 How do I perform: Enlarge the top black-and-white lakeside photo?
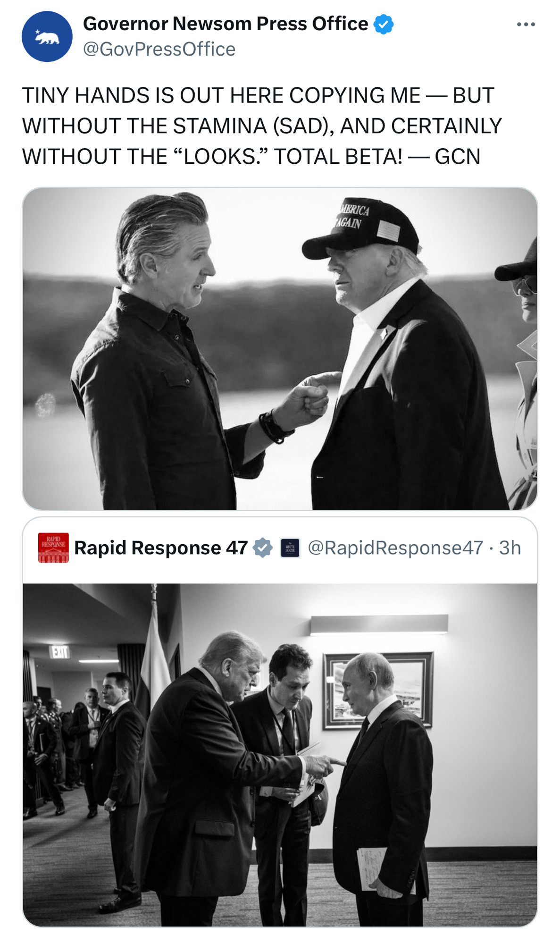pyautogui.click(x=280, y=348)
